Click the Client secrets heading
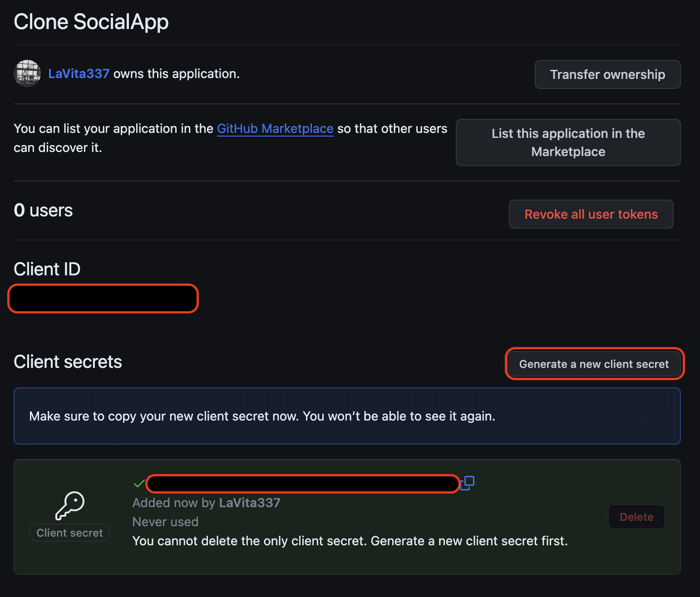This screenshot has height=597, width=700. pyautogui.click(x=68, y=362)
